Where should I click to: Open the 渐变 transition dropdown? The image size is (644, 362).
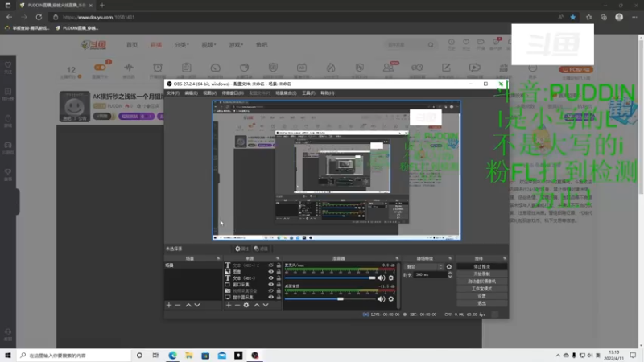(x=424, y=267)
